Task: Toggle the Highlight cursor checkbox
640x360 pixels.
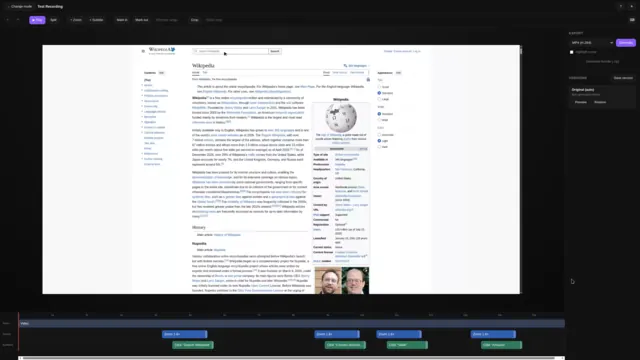Action: [571, 52]
